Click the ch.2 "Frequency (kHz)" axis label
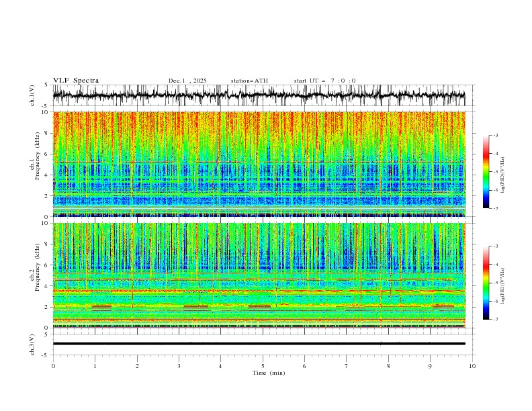Viewport: 532px width, 411px height. coord(38,267)
